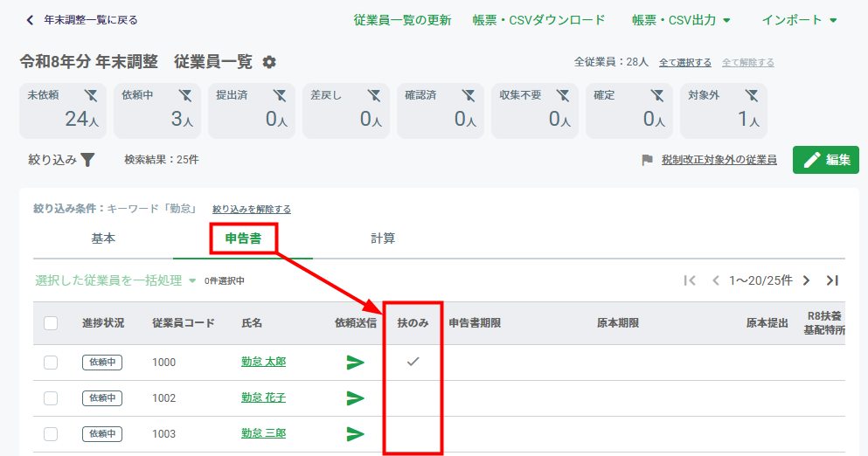Click 氏名 column header
This screenshot has width=868, height=456.
pos(252,323)
